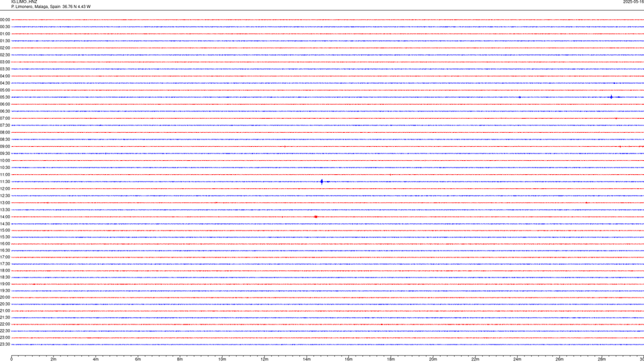Screen dimensions: 644x362
Task: Click the 05:00 time label
Action: pos(5,90)
